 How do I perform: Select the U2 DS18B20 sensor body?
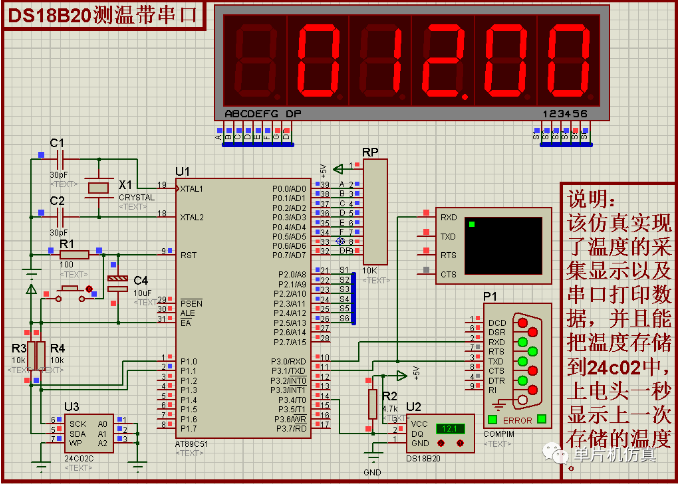[440, 434]
